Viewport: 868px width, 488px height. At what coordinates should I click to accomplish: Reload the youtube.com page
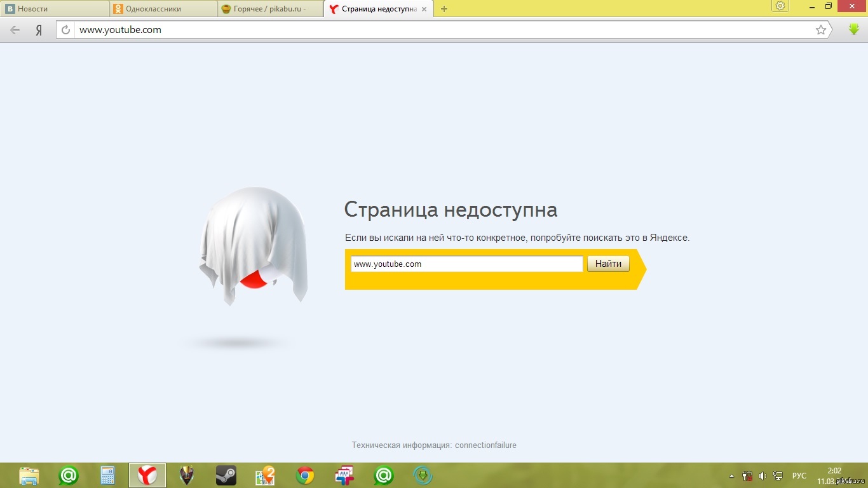pyautogui.click(x=65, y=30)
